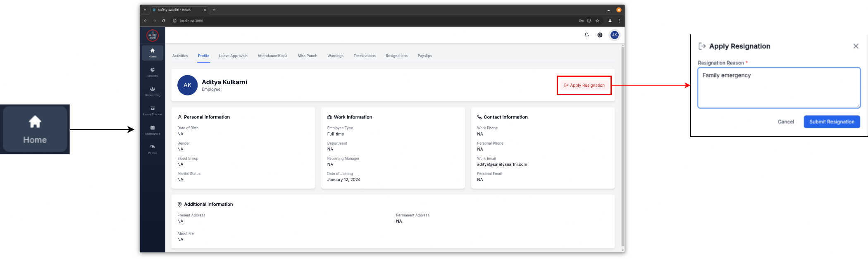Click the Apply Resignation button
This screenshot has height=259, width=868.
coord(584,86)
